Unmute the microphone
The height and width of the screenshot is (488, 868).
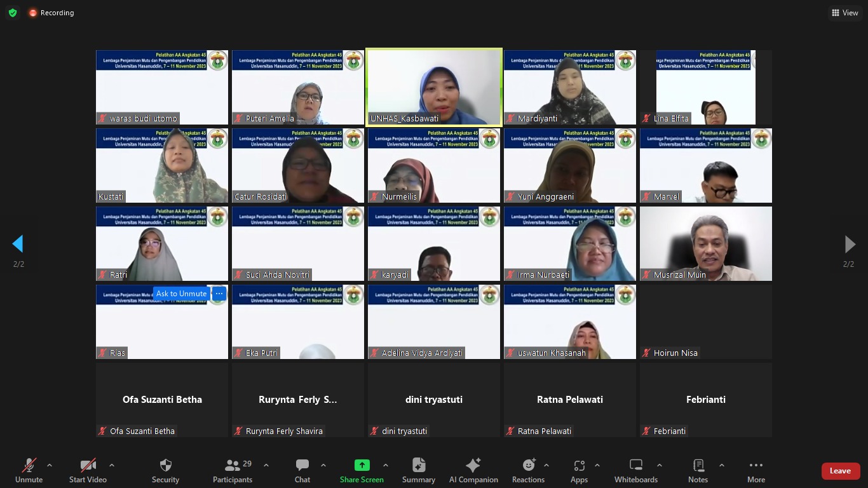click(29, 471)
